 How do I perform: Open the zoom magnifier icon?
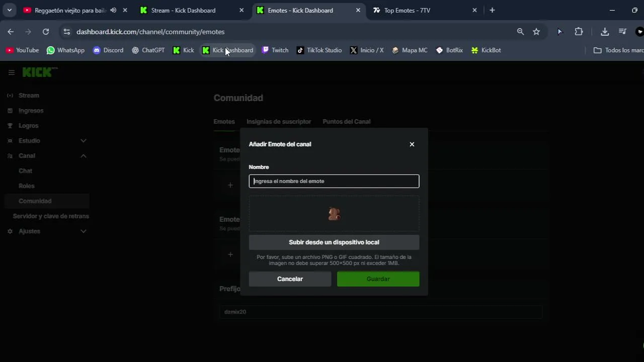(520, 32)
